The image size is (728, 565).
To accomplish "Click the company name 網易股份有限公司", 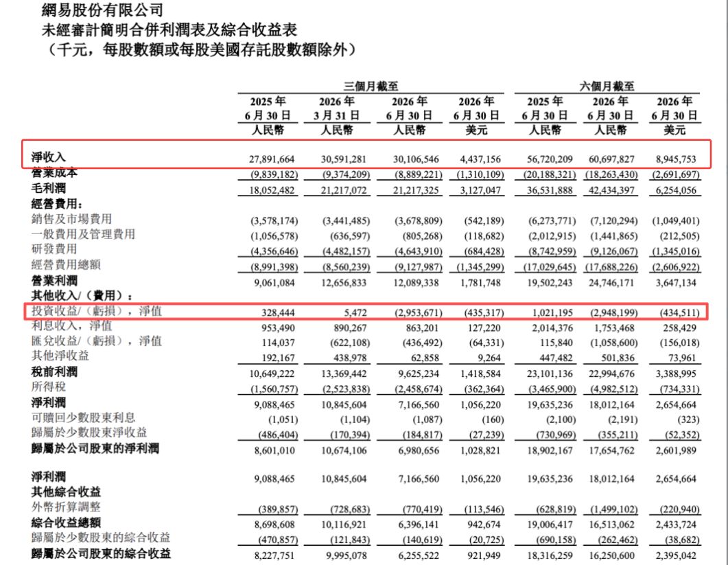I will [102, 10].
